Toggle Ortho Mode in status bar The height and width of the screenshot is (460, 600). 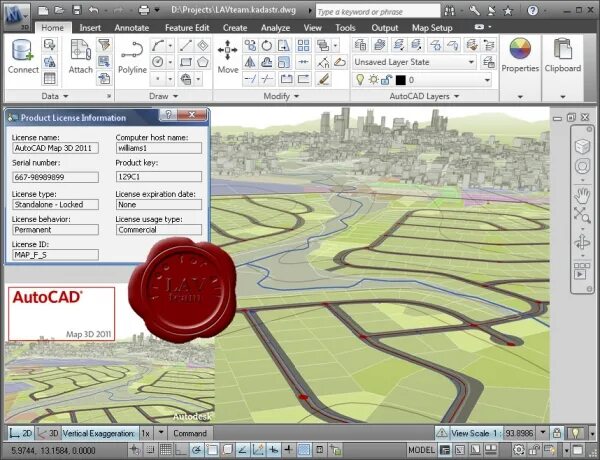[x=181, y=449]
